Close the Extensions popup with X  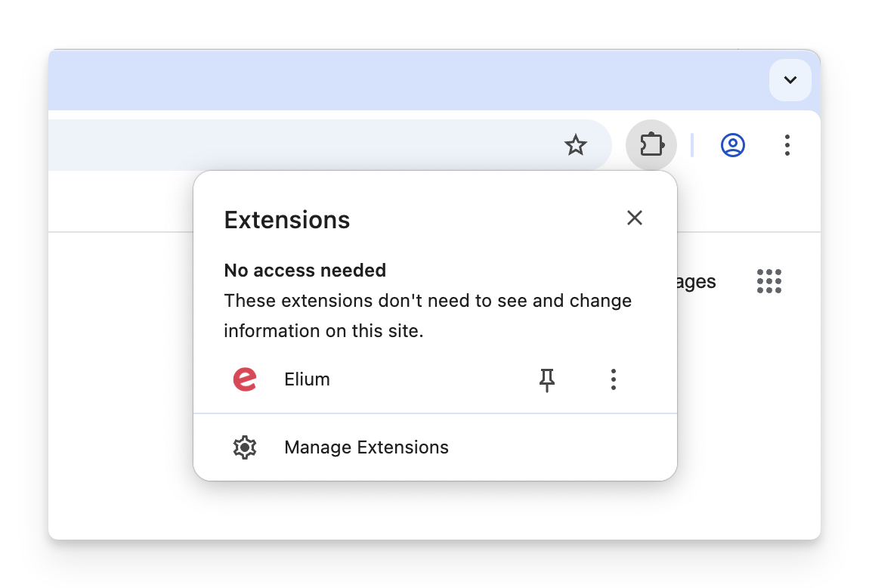pos(635,218)
